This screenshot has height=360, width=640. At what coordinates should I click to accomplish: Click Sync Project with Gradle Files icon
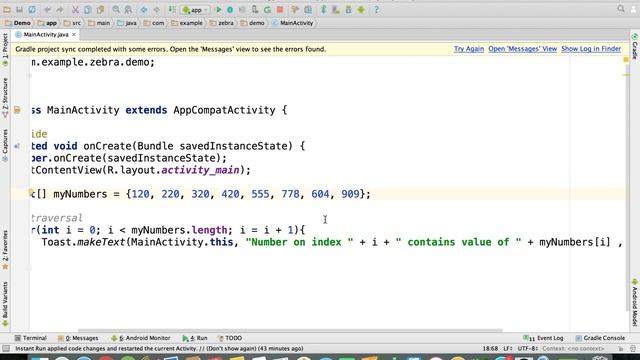(323, 9)
